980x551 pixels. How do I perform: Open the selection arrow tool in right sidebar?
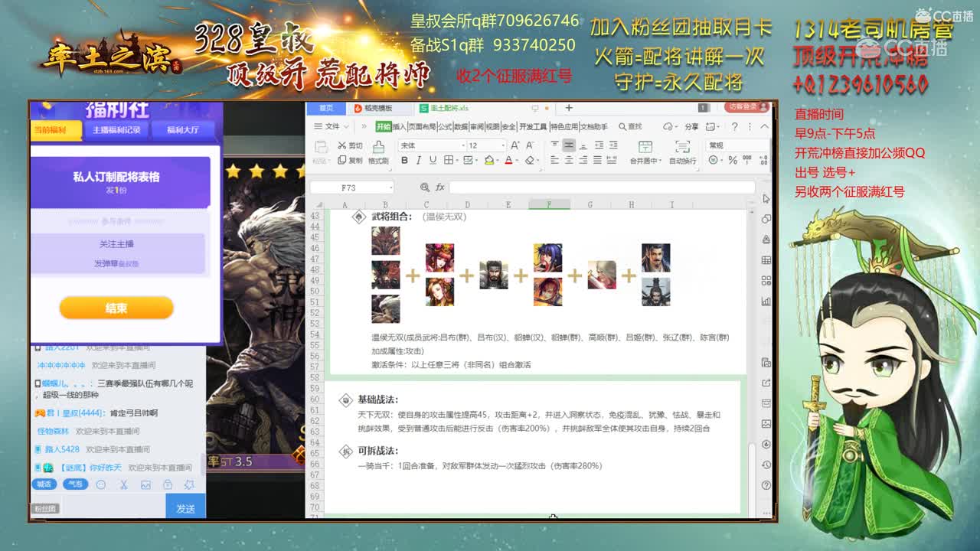pos(766,199)
